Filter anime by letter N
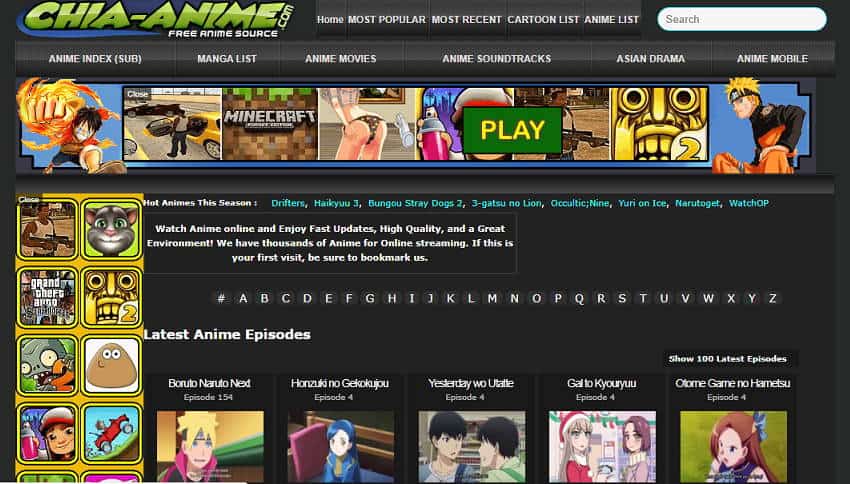Screen dimensions: 850x484 514,298
